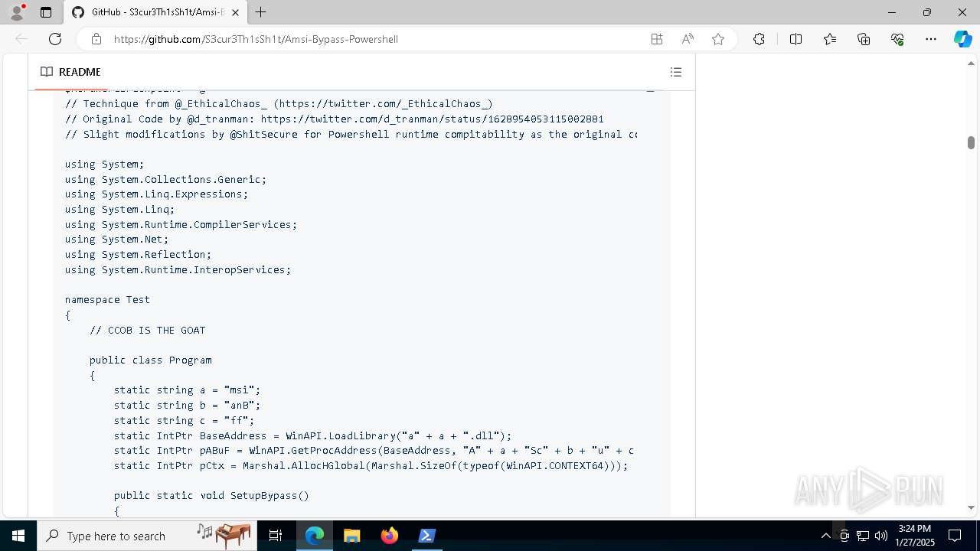Click the IntPtr BaseAddress LoadLibrary line
980x551 pixels.
[313, 436]
